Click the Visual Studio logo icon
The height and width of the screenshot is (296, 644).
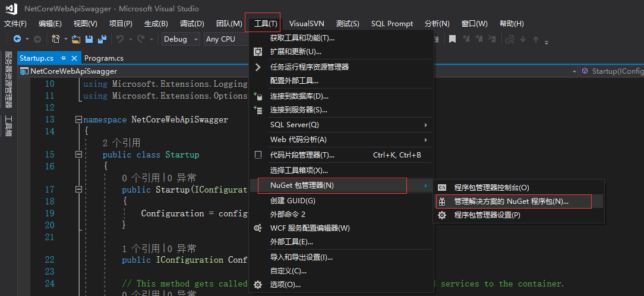click(x=11, y=8)
